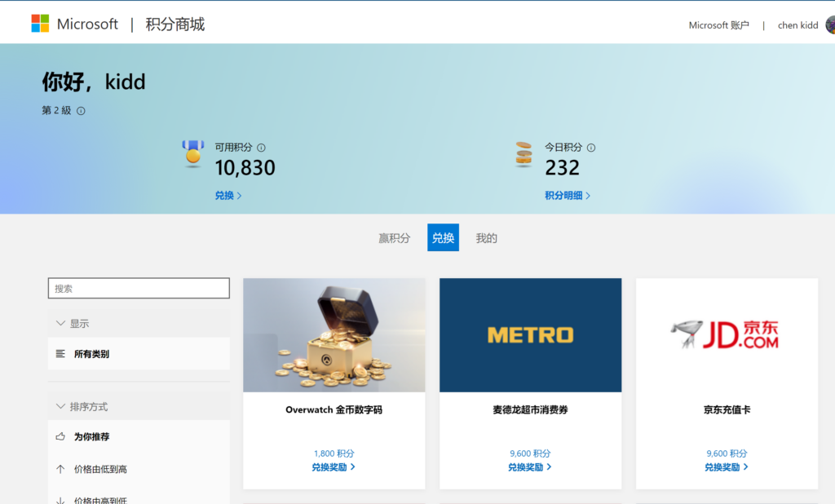Viewport: 835px width, 504px height.
Task: Click the 9,600 积分 price under 京东充值卡
Action: tap(727, 453)
